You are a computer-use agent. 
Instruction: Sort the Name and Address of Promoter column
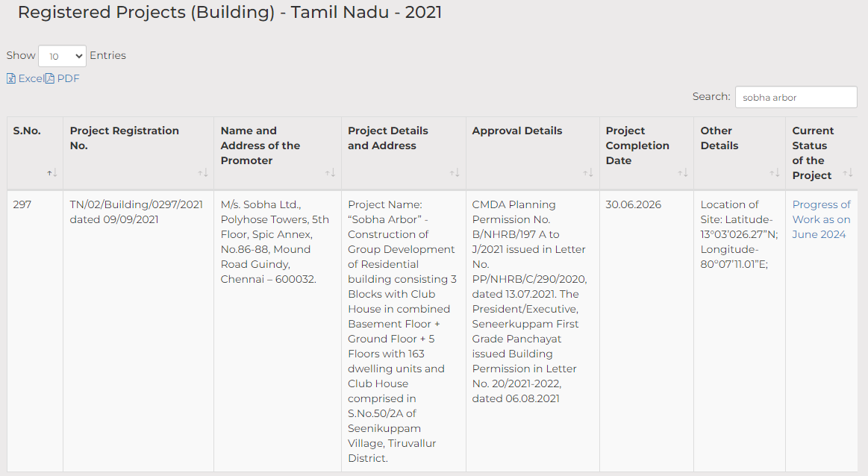(x=328, y=172)
